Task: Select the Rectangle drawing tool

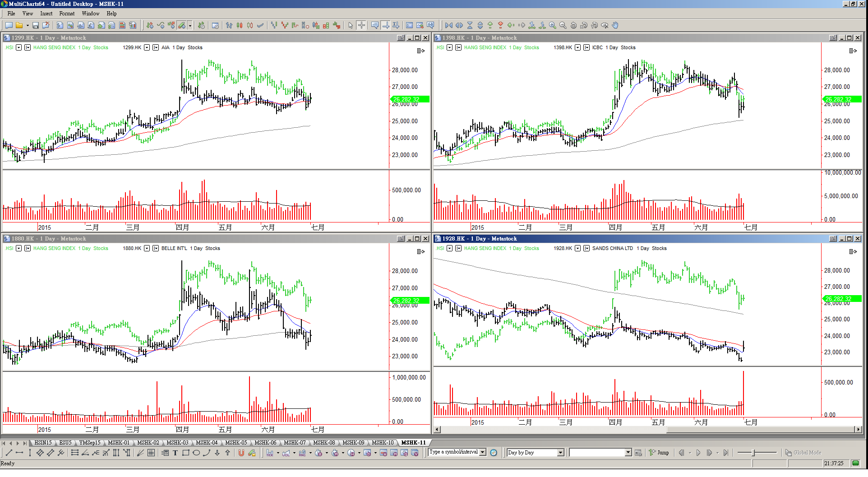Action: 185,453
